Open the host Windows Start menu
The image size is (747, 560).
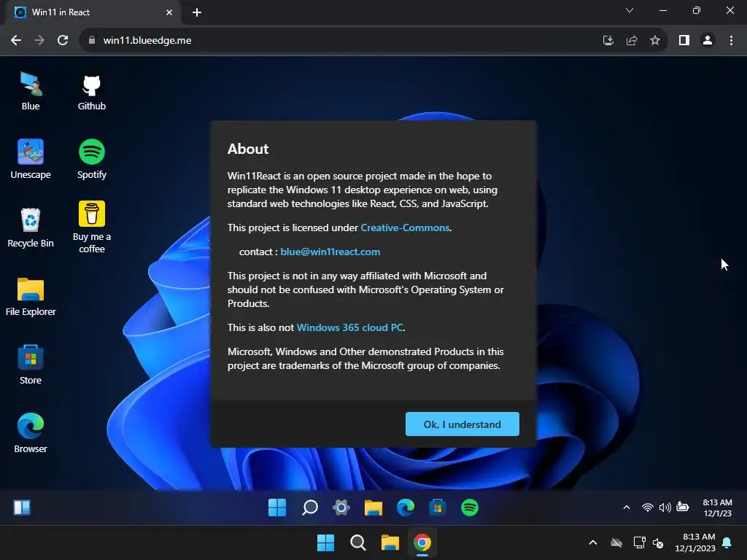pos(326,542)
